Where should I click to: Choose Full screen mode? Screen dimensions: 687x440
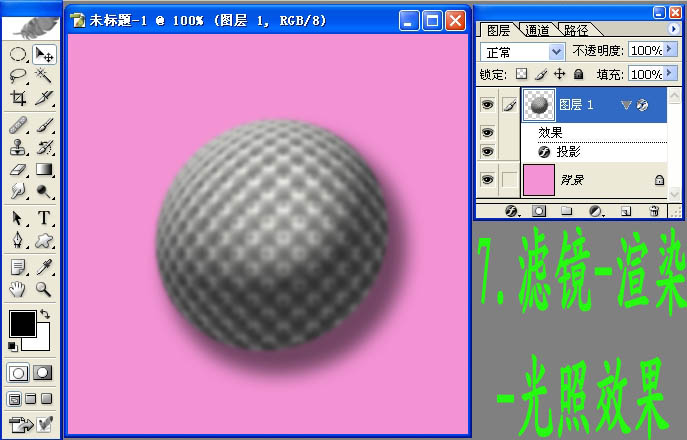46,399
